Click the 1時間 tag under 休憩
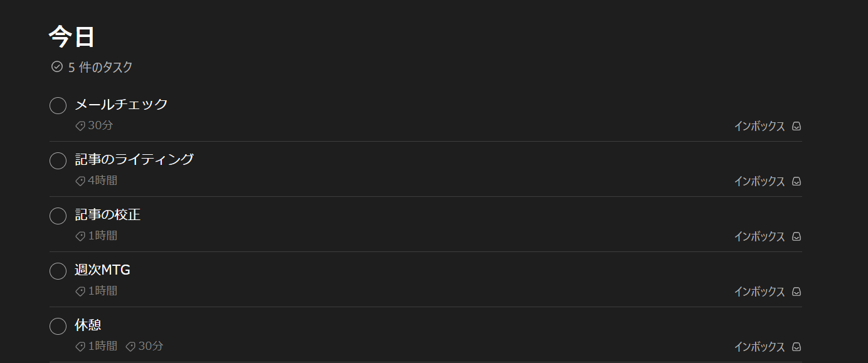Viewport: 868px width, 363px height. click(x=96, y=346)
